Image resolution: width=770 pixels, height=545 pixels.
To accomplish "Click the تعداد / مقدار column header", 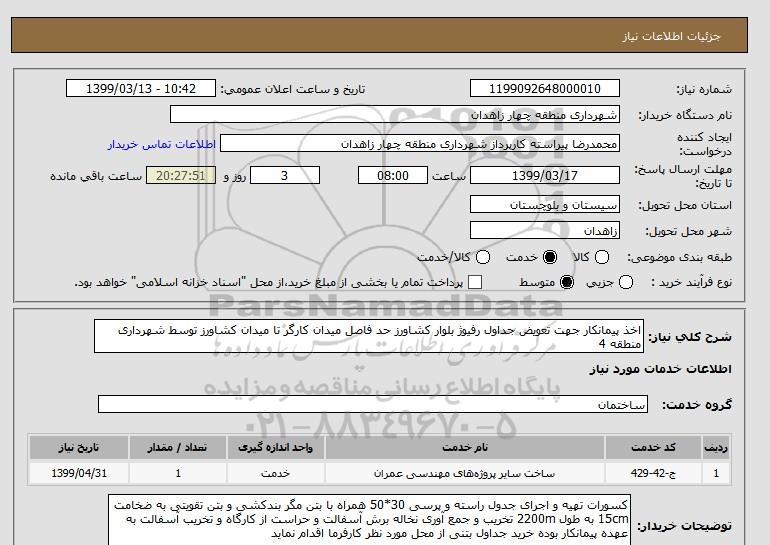I will [x=178, y=447].
